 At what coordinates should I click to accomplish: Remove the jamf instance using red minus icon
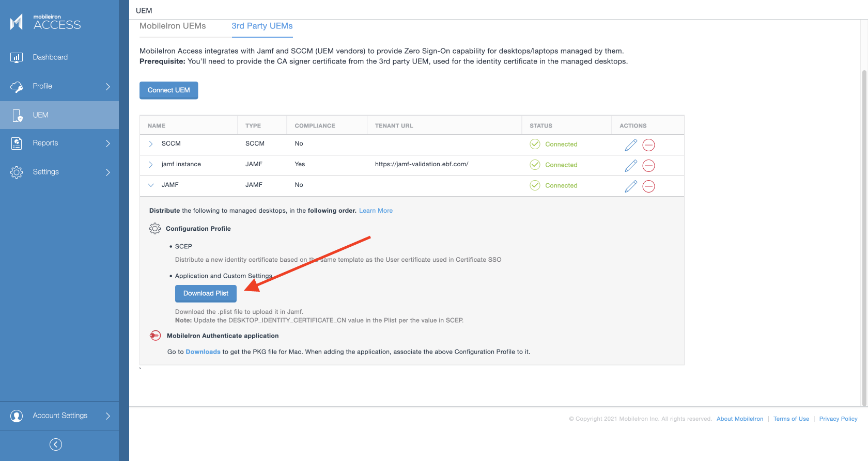coord(648,166)
